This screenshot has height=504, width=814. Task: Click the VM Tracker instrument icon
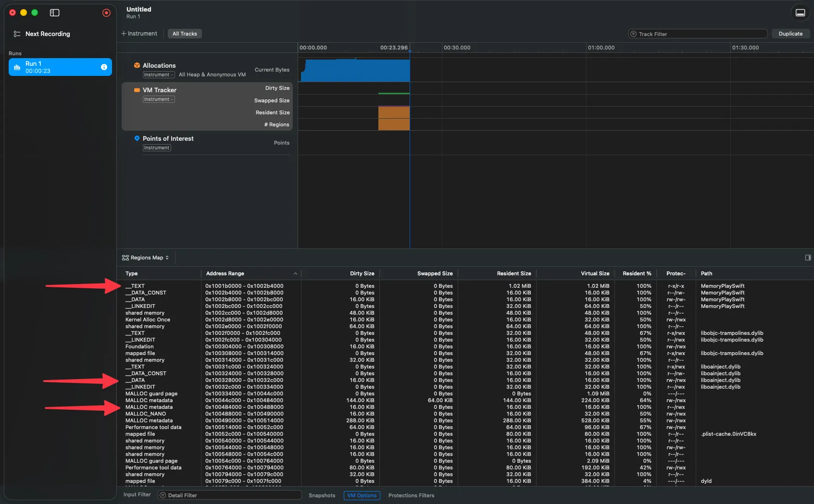[x=138, y=90]
